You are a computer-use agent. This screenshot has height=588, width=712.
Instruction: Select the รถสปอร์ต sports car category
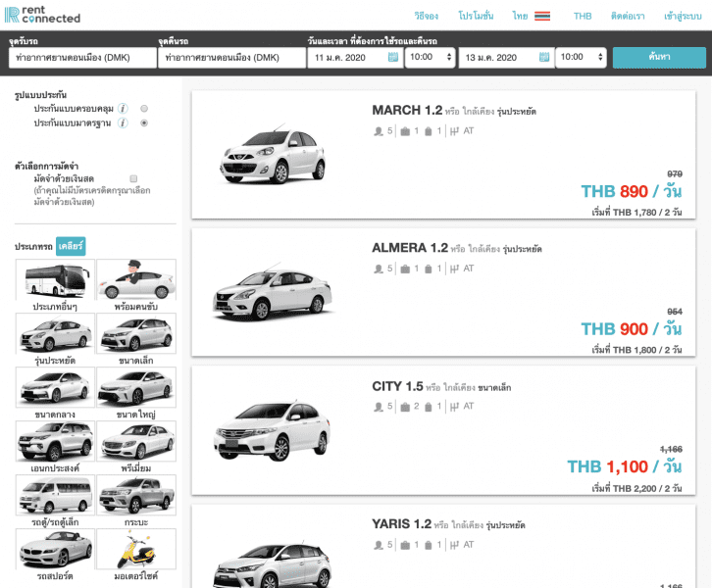pos(55,556)
